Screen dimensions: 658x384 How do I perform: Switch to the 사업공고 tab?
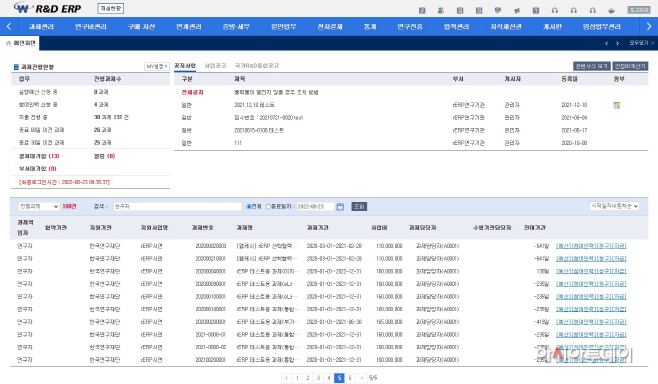[215, 65]
